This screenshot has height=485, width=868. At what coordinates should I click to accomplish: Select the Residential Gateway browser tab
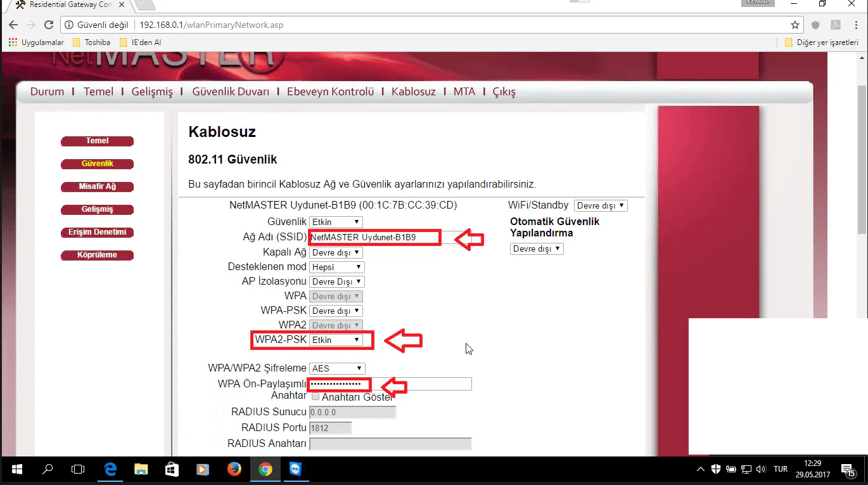66,5
